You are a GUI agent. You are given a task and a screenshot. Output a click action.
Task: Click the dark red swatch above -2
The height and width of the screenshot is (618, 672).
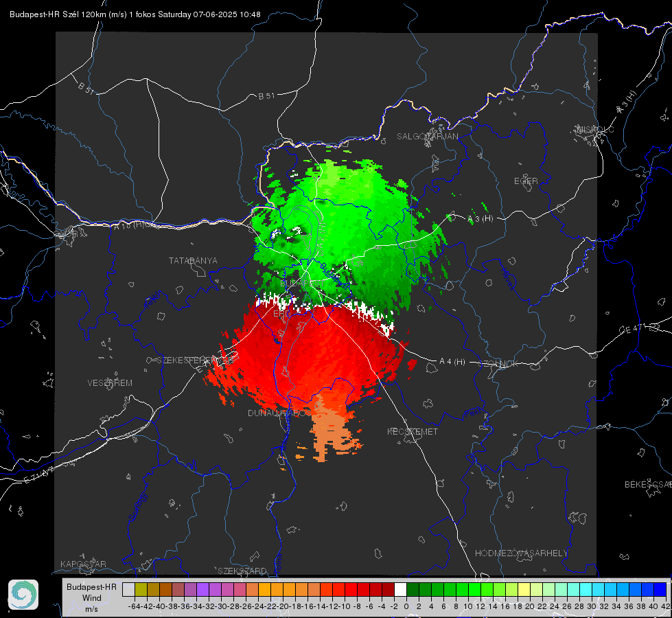389,589
